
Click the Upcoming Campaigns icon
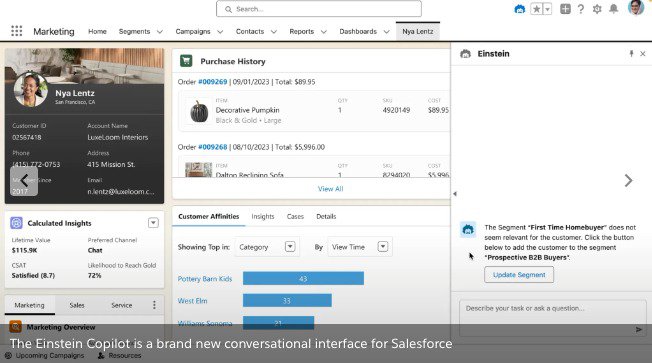[x=8, y=356]
